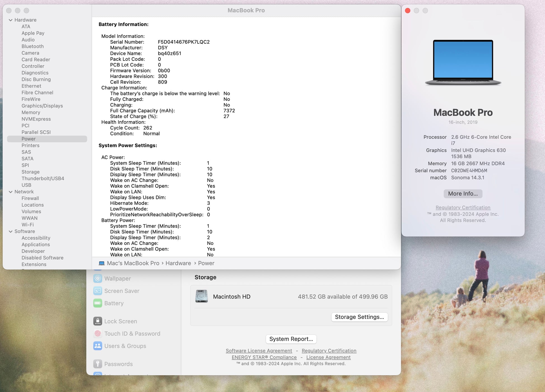
Task: Click the green Battery icon
Action: pos(97,303)
